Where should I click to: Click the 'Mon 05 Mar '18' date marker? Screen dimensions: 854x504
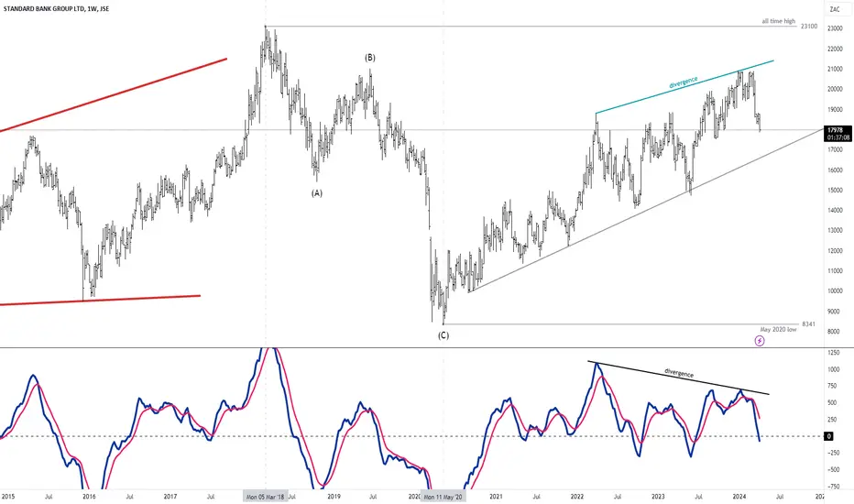tap(265, 497)
